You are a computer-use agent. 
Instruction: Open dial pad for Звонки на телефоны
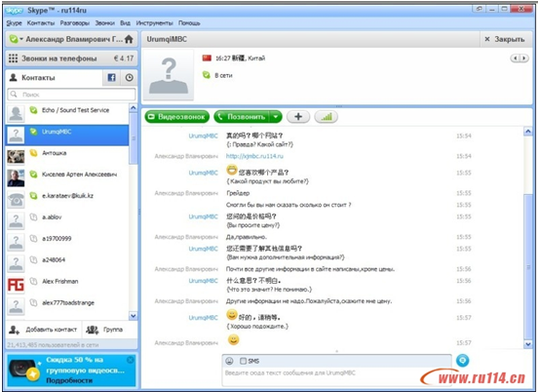(x=13, y=59)
